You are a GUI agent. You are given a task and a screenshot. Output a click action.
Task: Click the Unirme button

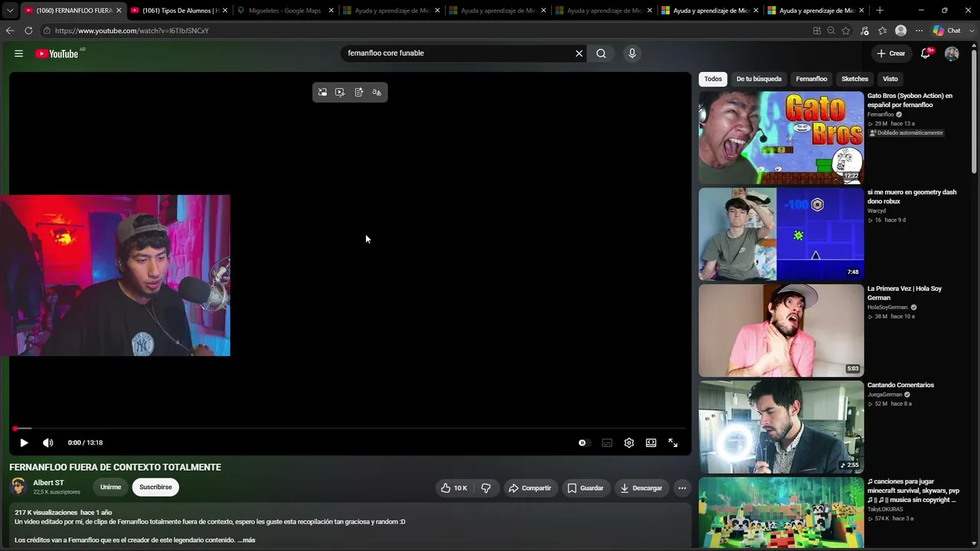[x=110, y=487]
